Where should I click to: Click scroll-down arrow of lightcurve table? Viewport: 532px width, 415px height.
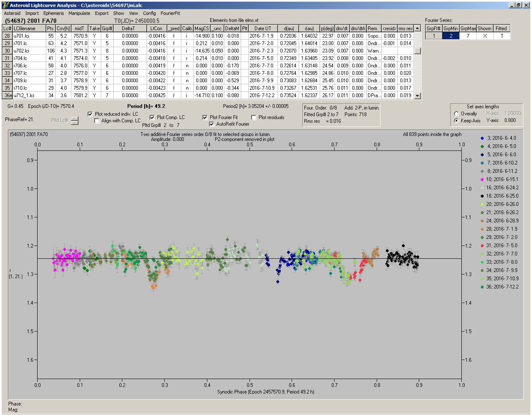[x=418, y=95]
